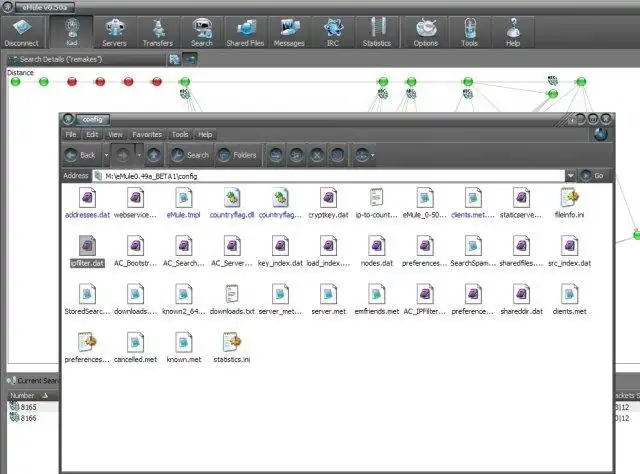Image resolution: width=640 pixels, height=474 pixels.
Task: Open the File menu in config window
Action: 71,134
